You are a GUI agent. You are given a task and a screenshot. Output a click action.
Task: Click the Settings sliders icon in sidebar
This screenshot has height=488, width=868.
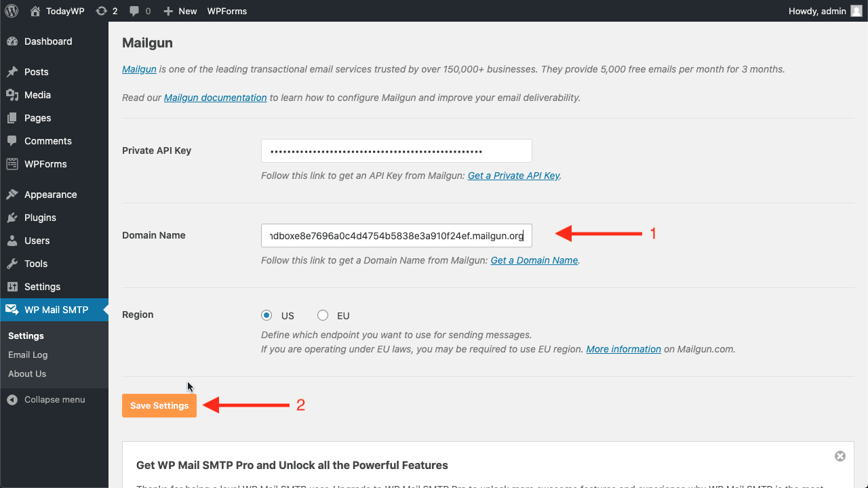click(x=12, y=287)
